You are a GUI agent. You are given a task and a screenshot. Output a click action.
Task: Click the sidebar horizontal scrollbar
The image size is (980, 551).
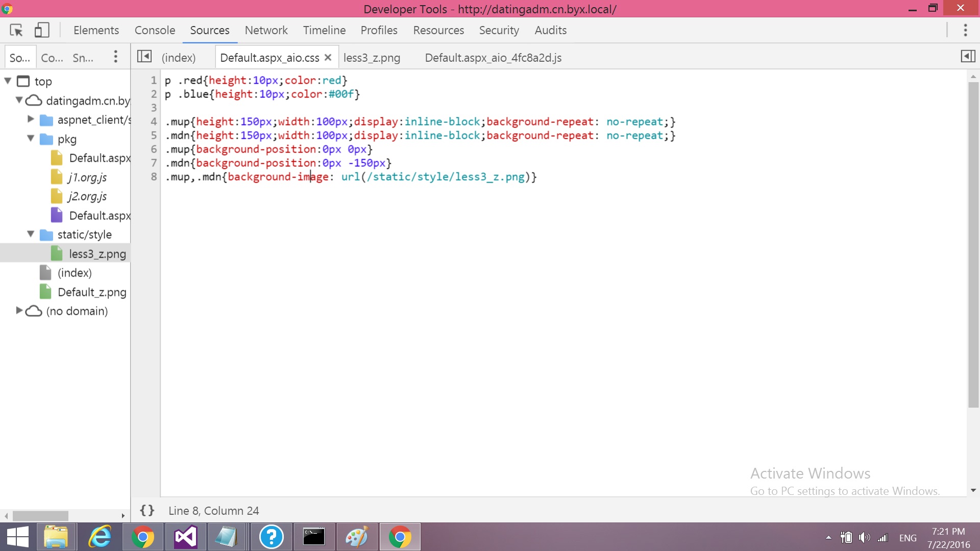(41, 516)
